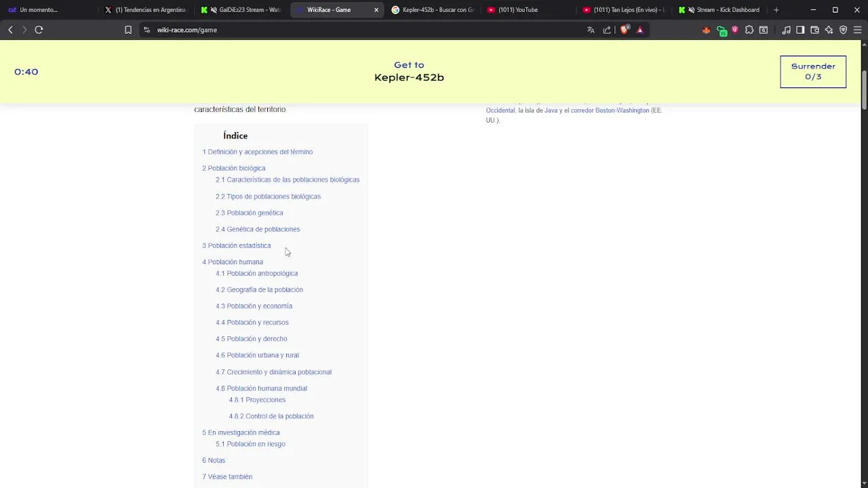Switch to GalDiEz23 Stream tab
The width and height of the screenshot is (868, 488).
[242, 10]
